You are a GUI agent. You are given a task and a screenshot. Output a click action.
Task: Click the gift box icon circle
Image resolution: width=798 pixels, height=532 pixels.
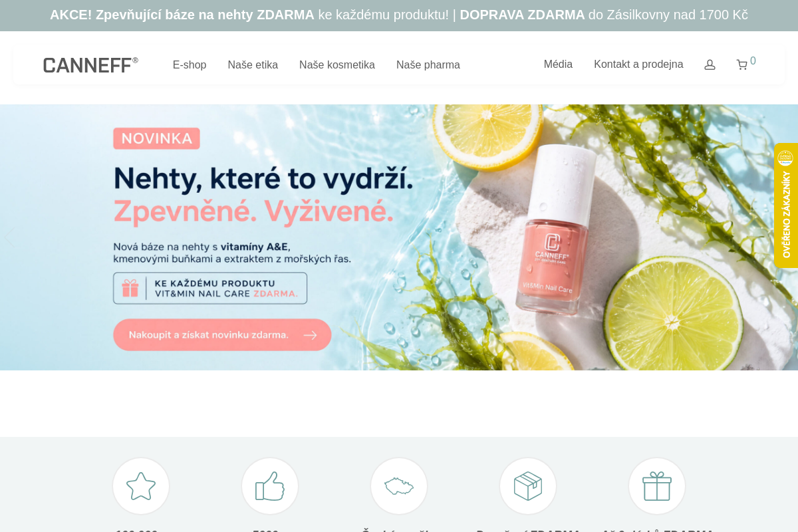tap(657, 486)
